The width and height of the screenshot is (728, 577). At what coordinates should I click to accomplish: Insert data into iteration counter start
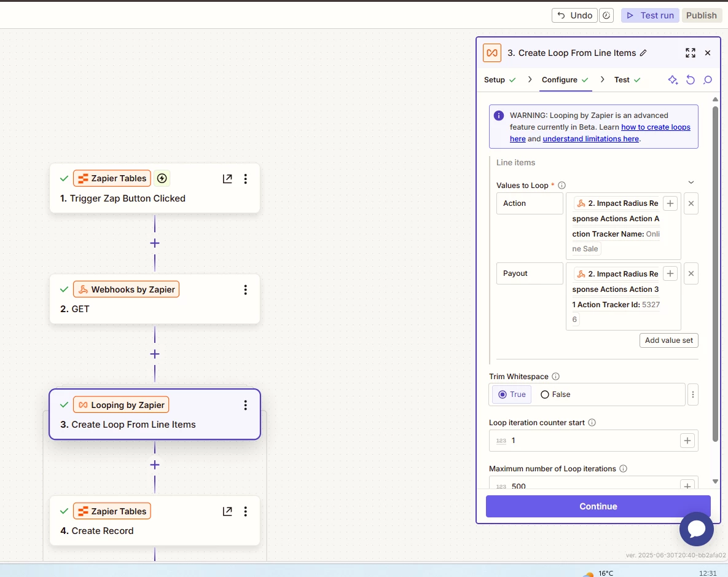coord(687,441)
